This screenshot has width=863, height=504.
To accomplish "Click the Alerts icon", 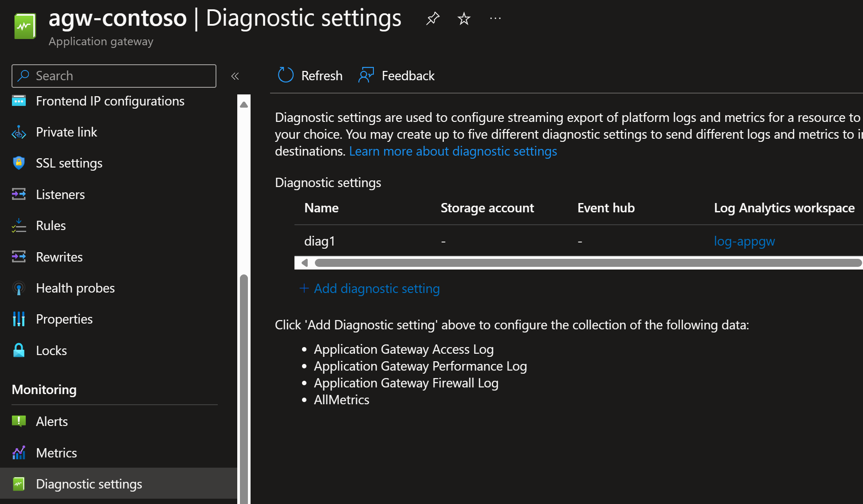I will (19, 421).
